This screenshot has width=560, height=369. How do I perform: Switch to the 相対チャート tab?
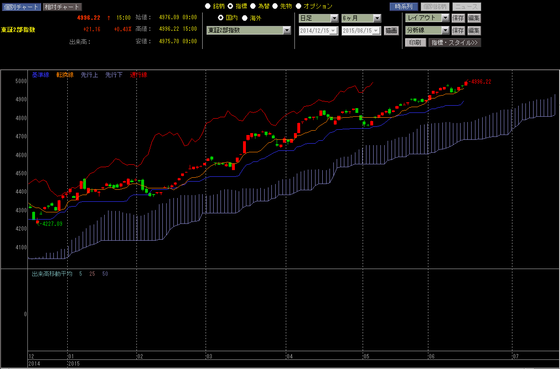[62, 7]
